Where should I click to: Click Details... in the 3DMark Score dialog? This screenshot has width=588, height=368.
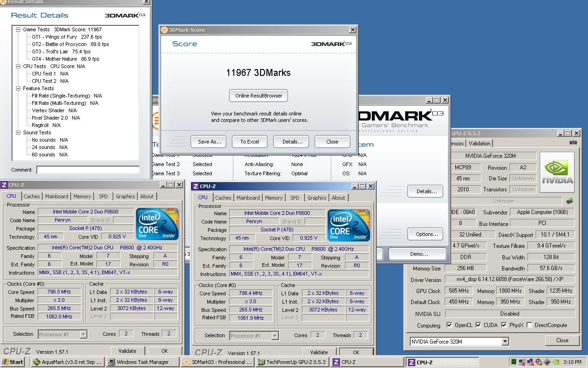pos(292,142)
